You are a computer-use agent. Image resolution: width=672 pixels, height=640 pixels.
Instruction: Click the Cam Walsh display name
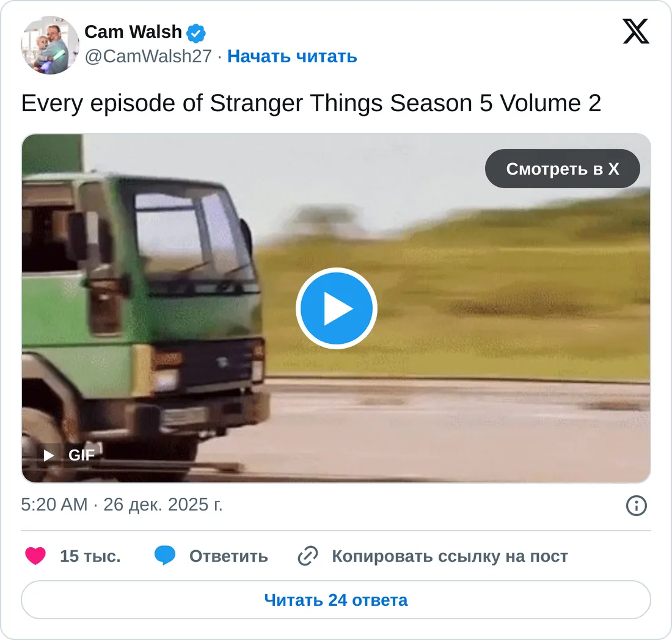click(x=133, y=32)
